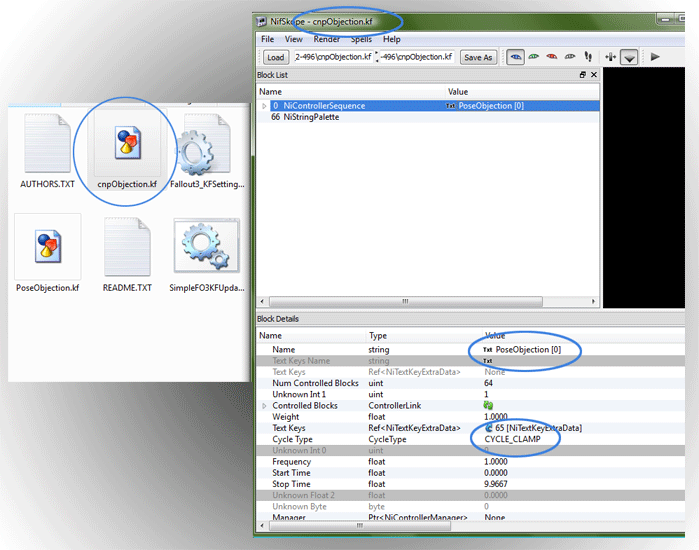The width and height of the screenshot is (699, 550).
Task: Click the Save As button
Action: [x=478, y=57]
